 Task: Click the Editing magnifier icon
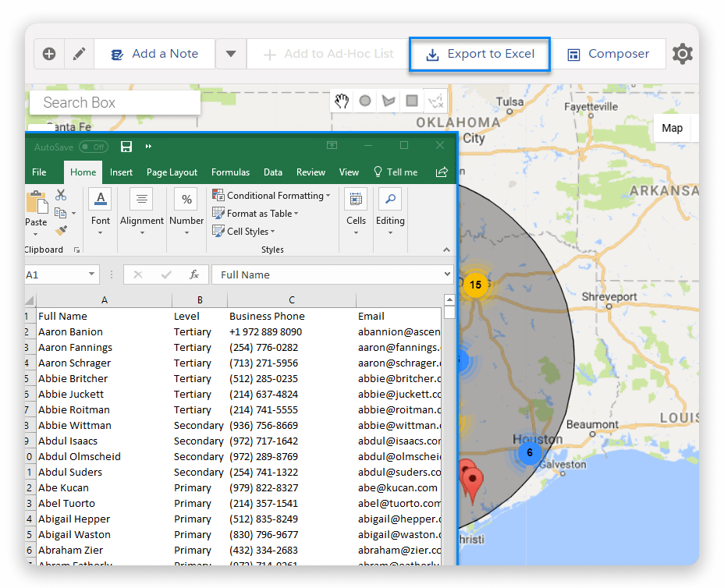(x=390, y=200)
